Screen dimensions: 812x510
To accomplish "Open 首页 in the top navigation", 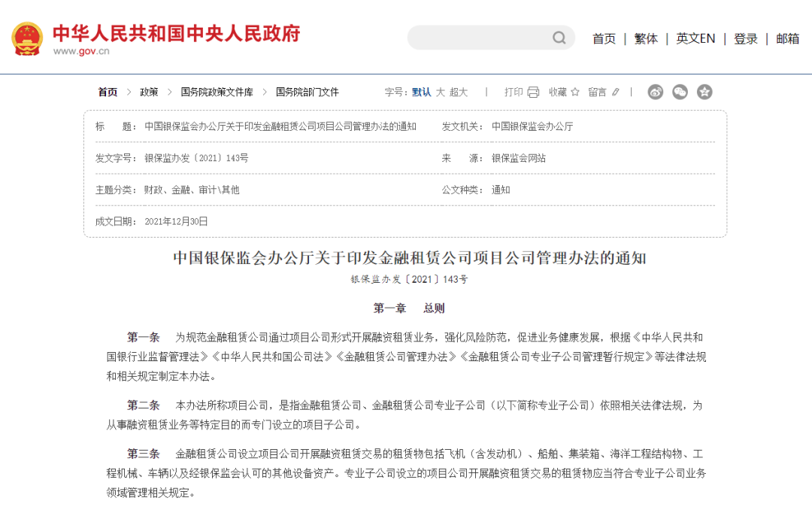I will click(x=604, y=38).
